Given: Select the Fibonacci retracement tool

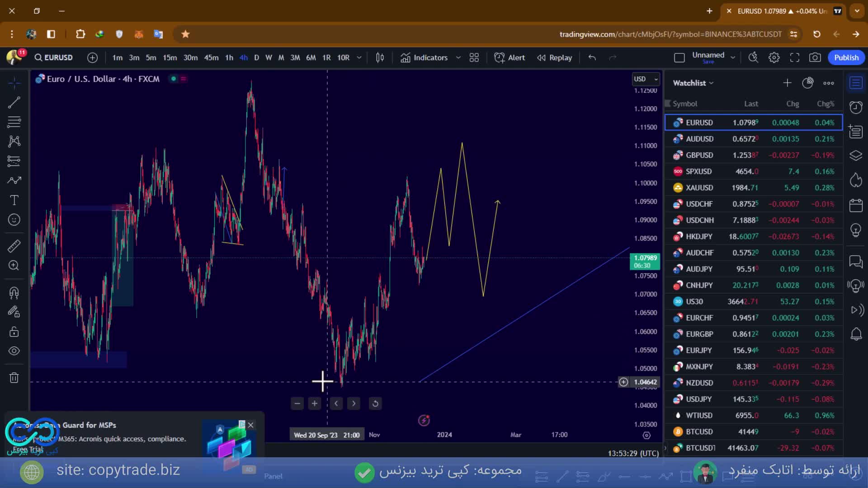Looking at the screenshot, I should click(x=14, y=122).
